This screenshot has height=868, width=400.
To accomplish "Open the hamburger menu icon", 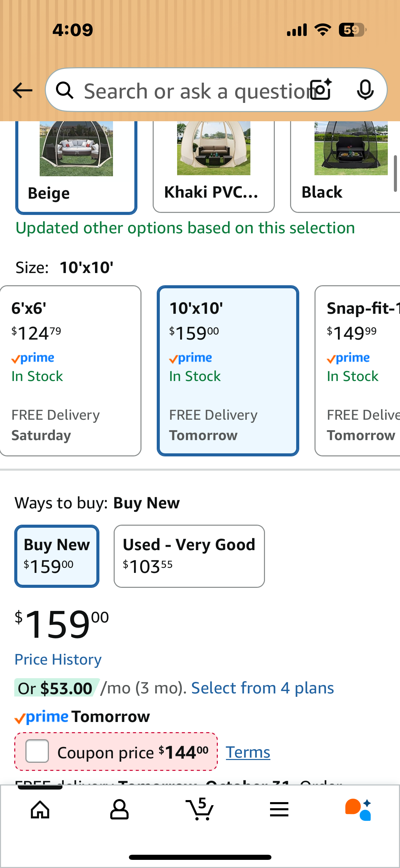I will pos(279,810).
